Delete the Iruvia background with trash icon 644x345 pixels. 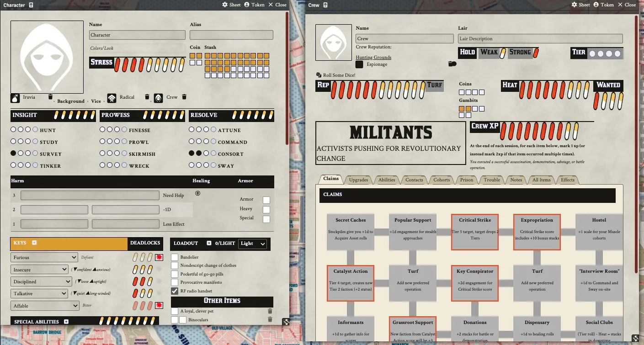[50, 97]
